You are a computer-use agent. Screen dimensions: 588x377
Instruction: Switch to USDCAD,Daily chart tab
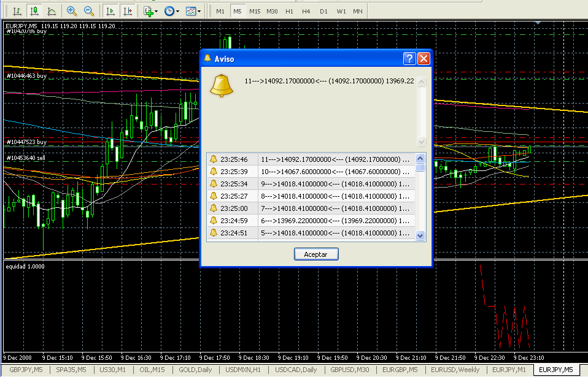point(296,370)
